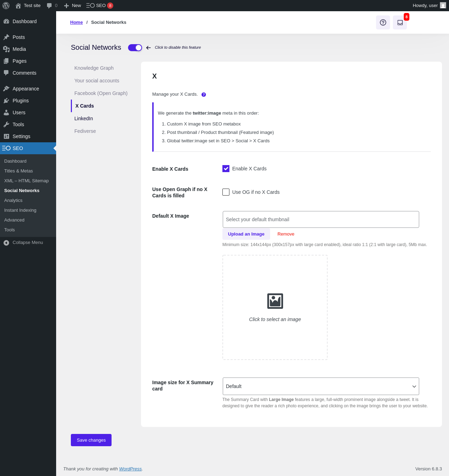Go to the LinkedIn tab
Viewport: 449px width, 476px height.
(83, 118)
